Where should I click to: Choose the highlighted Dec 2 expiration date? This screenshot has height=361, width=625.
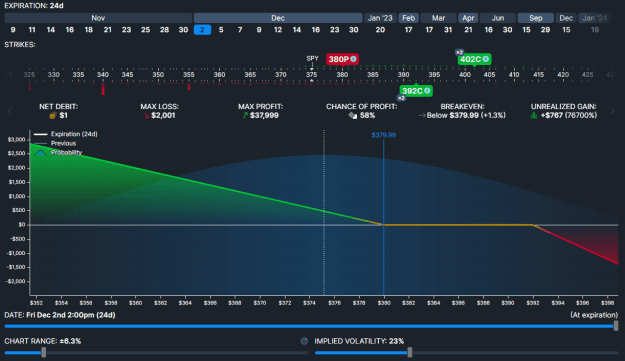[x=202, y=30]
